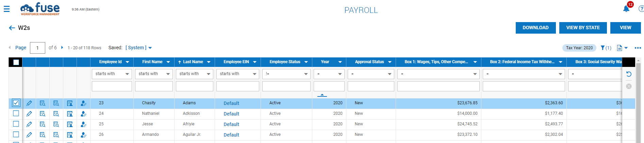Image resolution: width=644 pixels, height=143 pixels.
Task: Click the VIEW BY STATE button
Action: pos(583,28)
